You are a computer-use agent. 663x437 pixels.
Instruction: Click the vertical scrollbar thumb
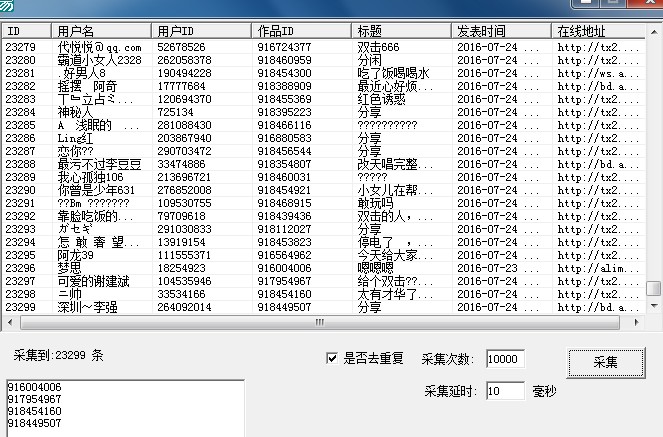click(654, 288)
